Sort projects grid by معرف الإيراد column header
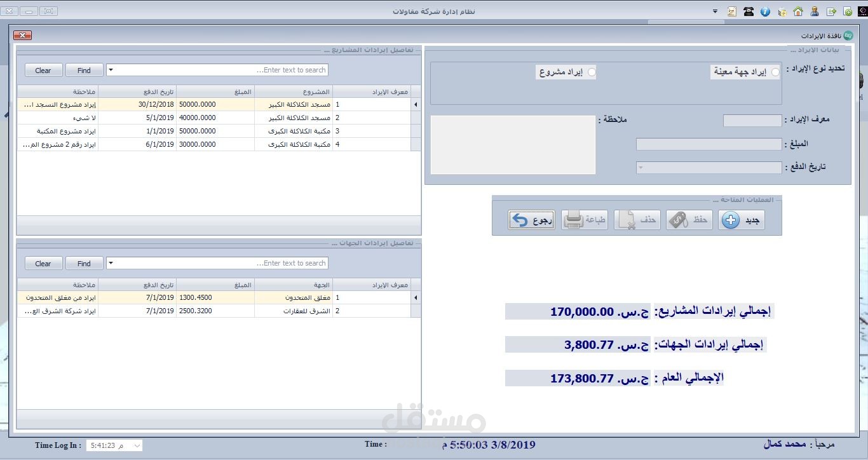 [x=372, y=91]
